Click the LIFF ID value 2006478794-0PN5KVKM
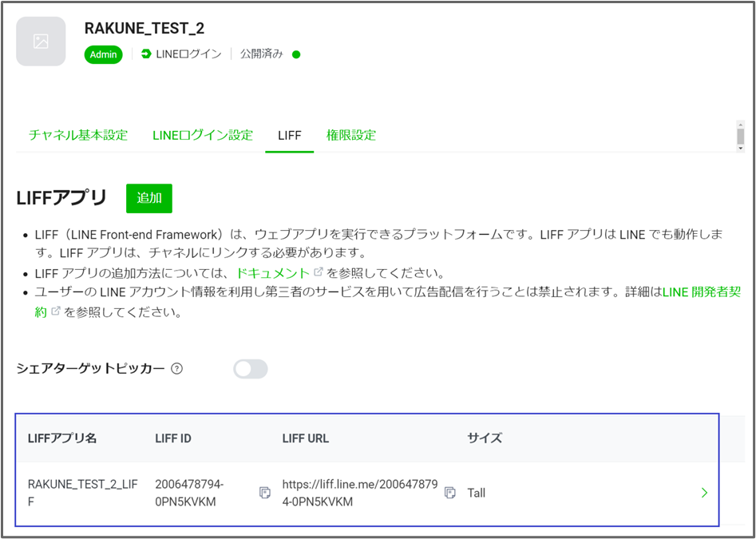The width and height of the screenshot is (756, 539). (188, 493)
